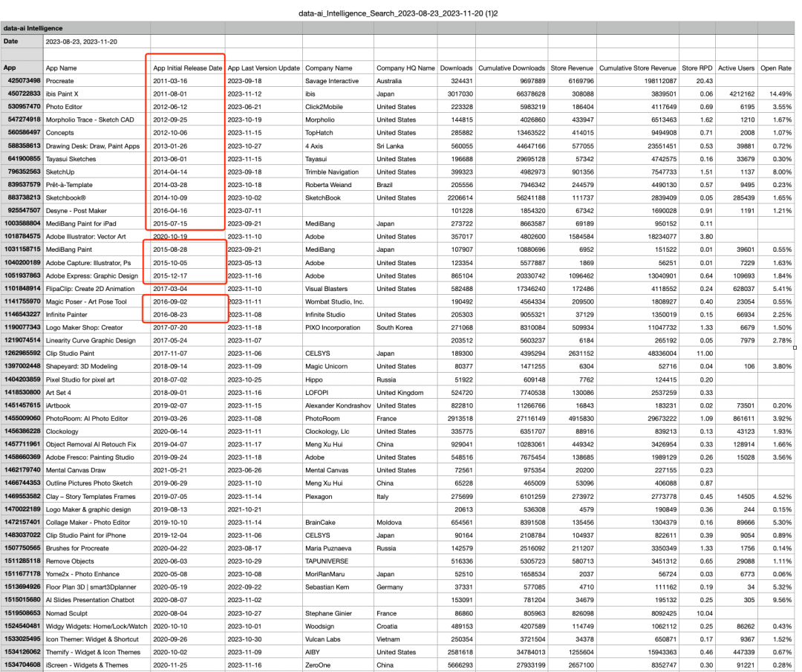802x672 pixels.
Task: Select the 'Cumulative Store Revenue' header cell
Action: [637, 68]
